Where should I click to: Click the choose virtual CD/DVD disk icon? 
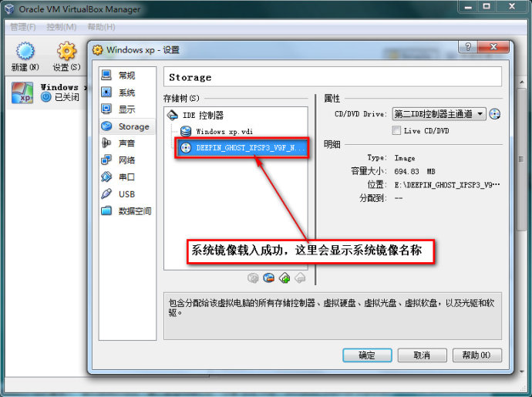tap(494, 114)
